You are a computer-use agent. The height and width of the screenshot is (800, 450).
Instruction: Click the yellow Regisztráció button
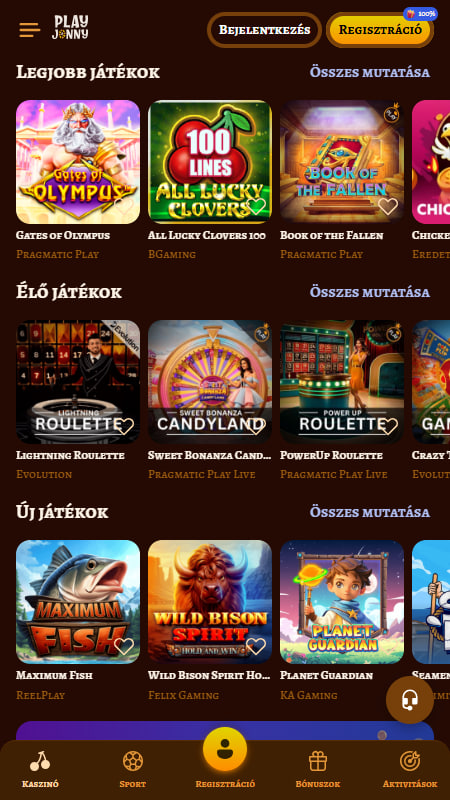pos(380,30)
